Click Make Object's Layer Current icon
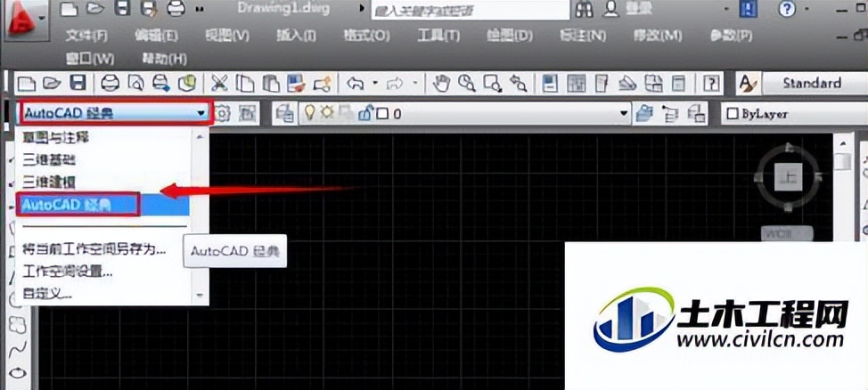 pyautogui.click(x=643, y=114)
